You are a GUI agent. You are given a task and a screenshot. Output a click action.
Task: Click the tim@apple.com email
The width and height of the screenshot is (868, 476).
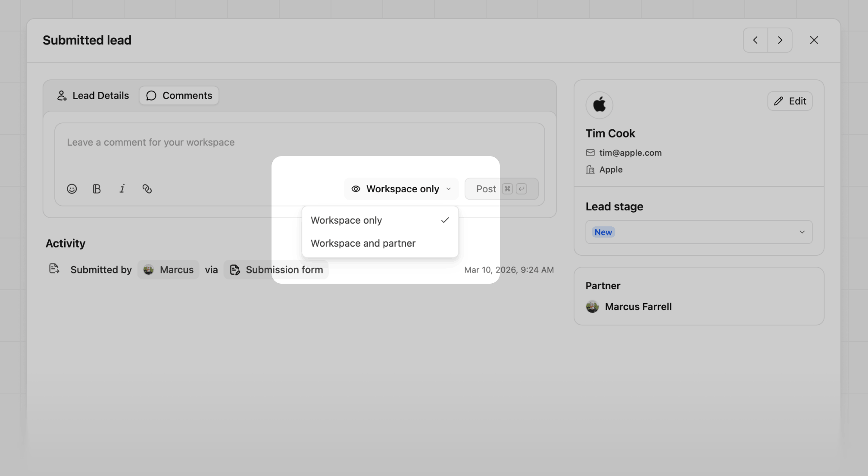point(630,153)
